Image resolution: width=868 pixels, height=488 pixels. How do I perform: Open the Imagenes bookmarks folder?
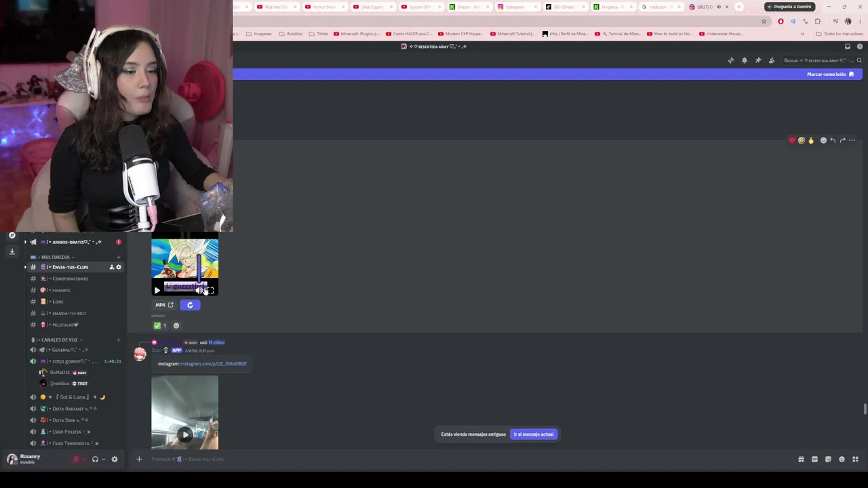[259, 34]
